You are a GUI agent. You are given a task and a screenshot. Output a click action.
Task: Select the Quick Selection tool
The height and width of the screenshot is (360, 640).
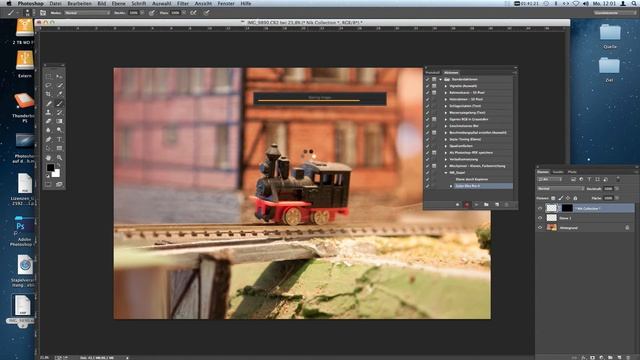[x=60, y=85]
